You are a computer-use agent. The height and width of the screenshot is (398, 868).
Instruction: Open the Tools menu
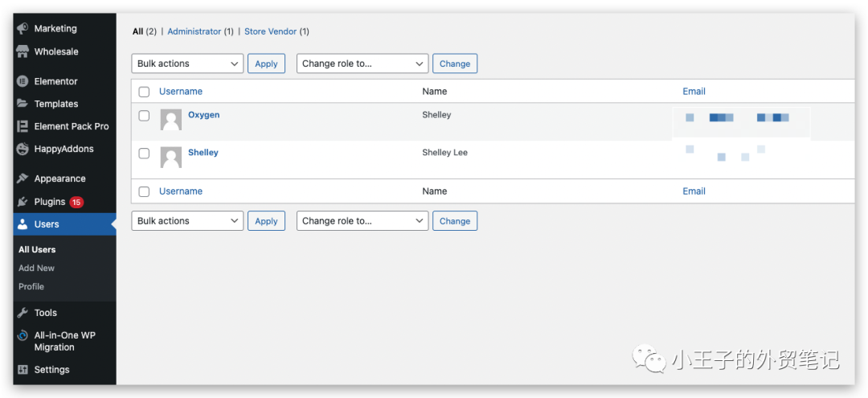(45, 313)
